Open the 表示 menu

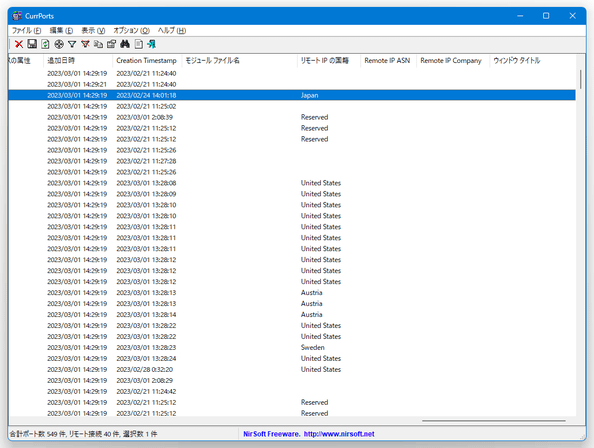tap(93, 30)
